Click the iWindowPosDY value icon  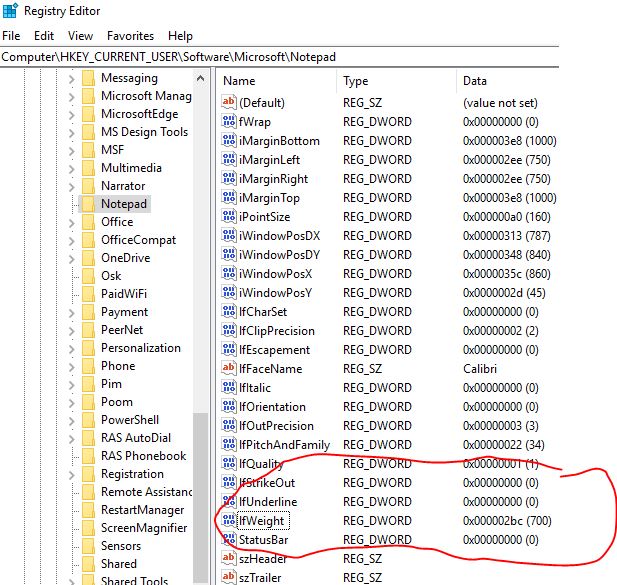pos(229,254)
